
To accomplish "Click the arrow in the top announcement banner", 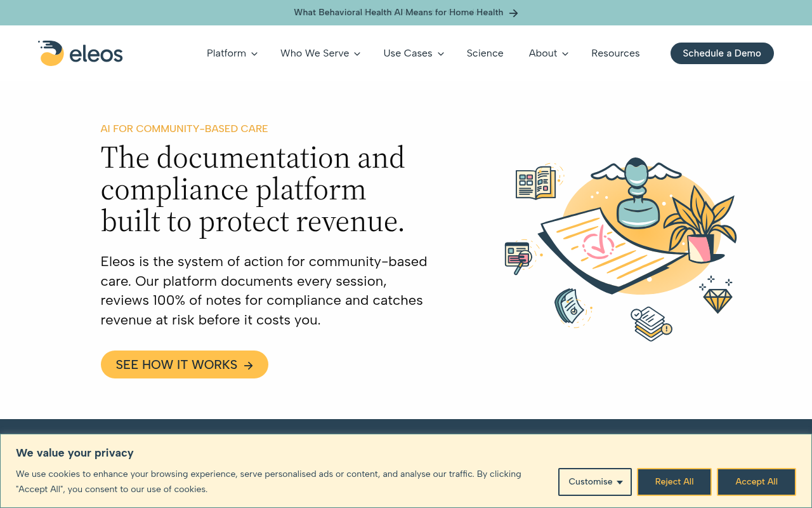I will click(514, 13).
